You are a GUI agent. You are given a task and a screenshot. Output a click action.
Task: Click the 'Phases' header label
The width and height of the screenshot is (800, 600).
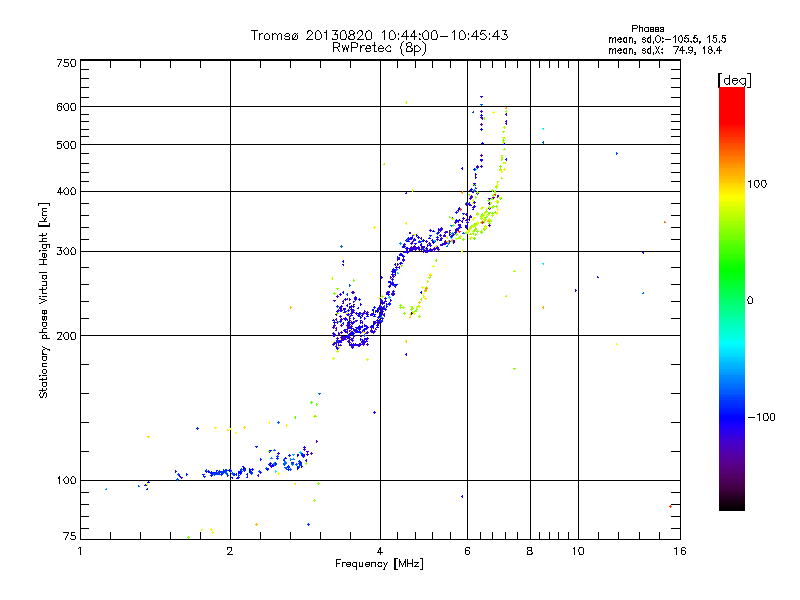pyautogui.click(x=647, y=29)
